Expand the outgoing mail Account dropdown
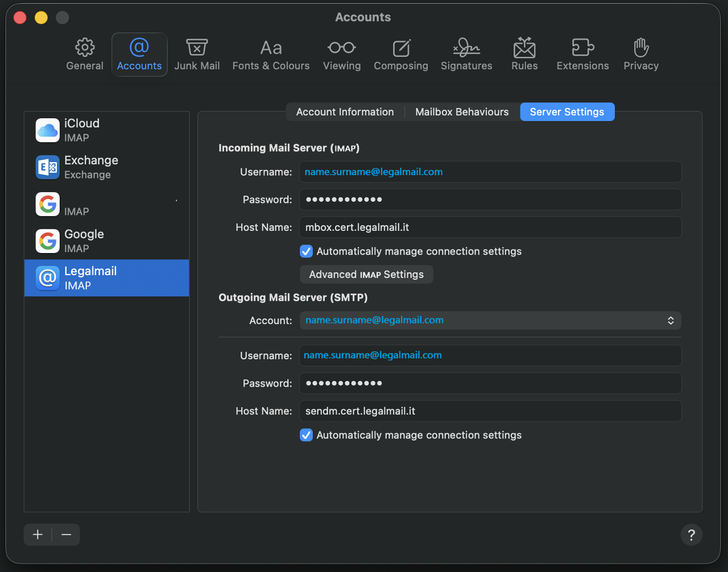This screenshot has height=572, width=728. (490, 321)
